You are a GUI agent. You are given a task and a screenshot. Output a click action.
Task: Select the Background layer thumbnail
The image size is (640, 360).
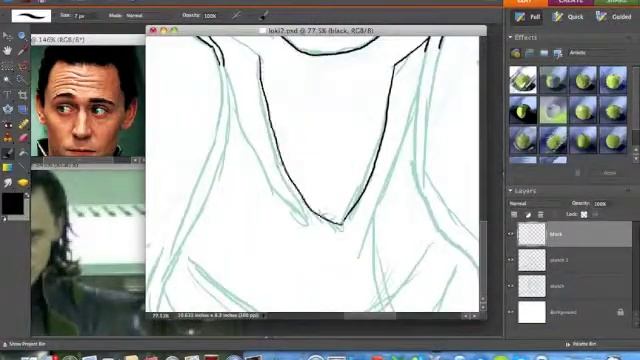532,312
